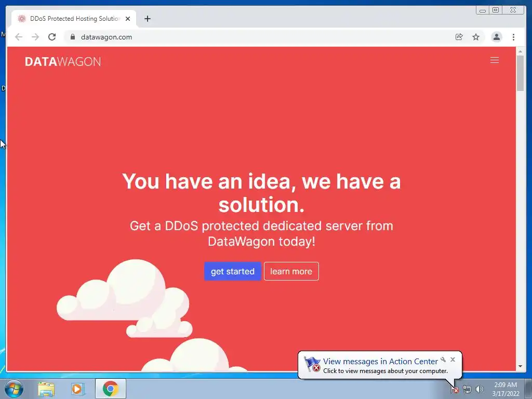Viewport: 532px width, 399px height.
Task: Open the taskbar clock 2:09 AM
Action: tap(506, 389)
